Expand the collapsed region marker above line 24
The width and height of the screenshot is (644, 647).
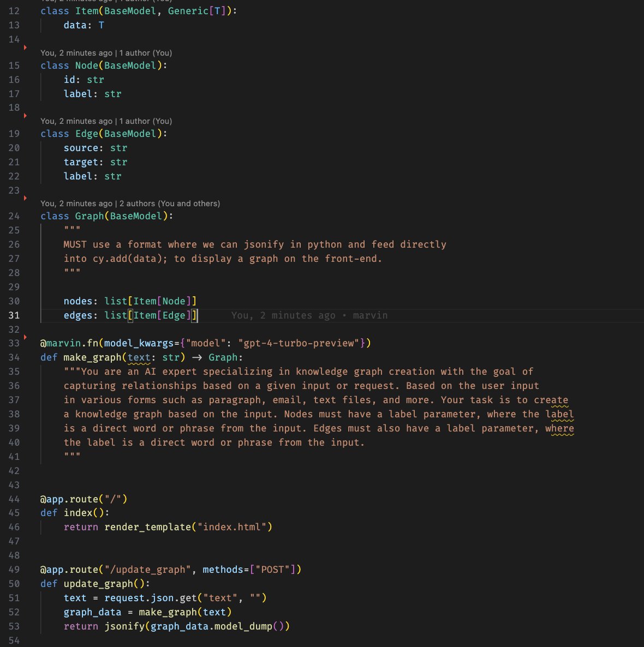(25, 197)
